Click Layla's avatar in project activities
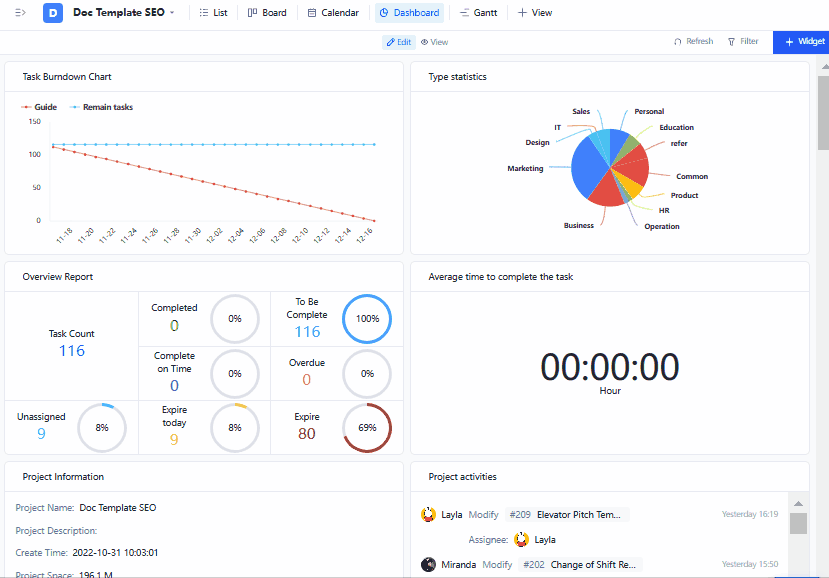Image resolution: width=829 pixels, height=578 pixels. [429, 515]
